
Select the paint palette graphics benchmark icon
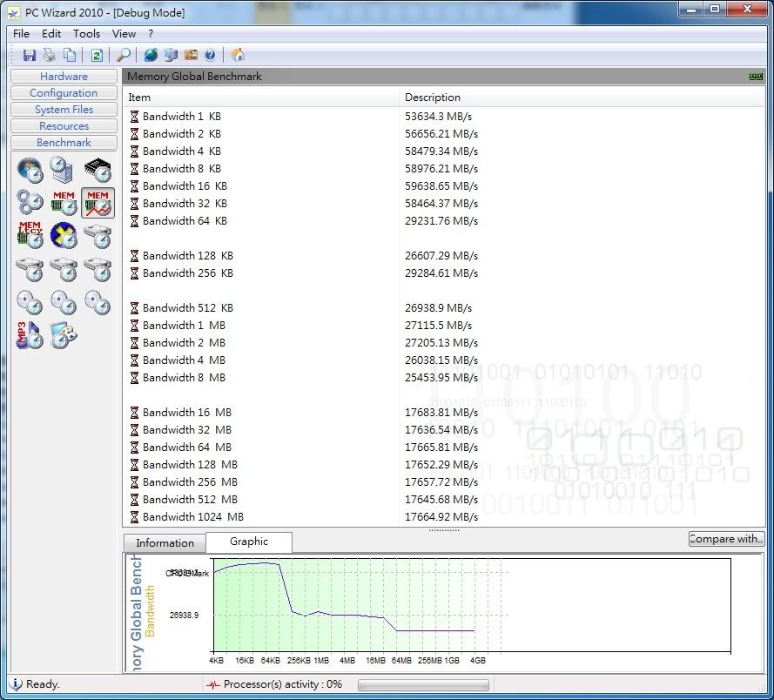point(64,336)
